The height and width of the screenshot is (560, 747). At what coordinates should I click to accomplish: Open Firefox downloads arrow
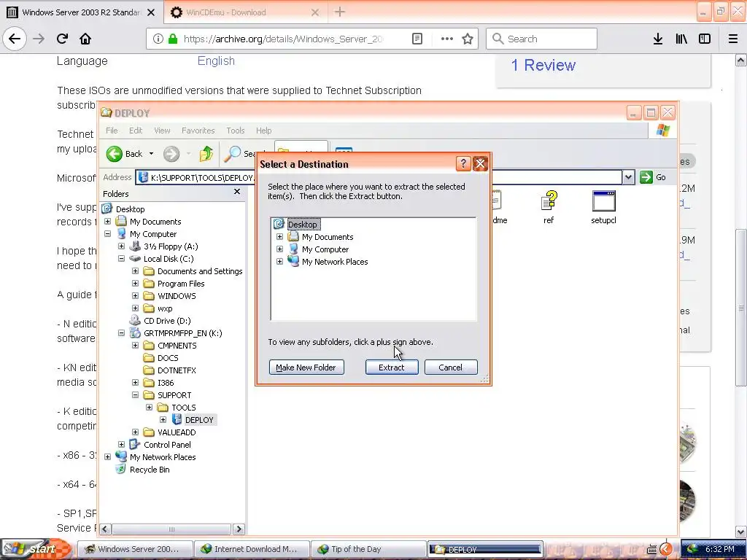[658, 39]
